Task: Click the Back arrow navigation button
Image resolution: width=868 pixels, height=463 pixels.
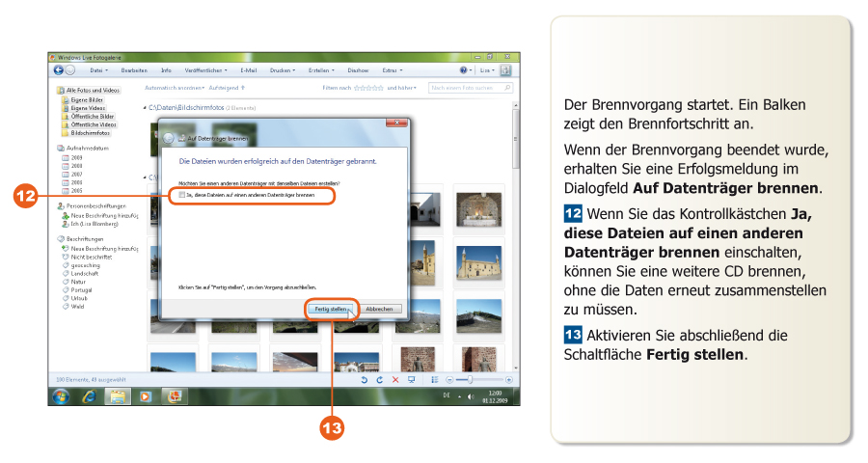Action: tap(58, 70)
